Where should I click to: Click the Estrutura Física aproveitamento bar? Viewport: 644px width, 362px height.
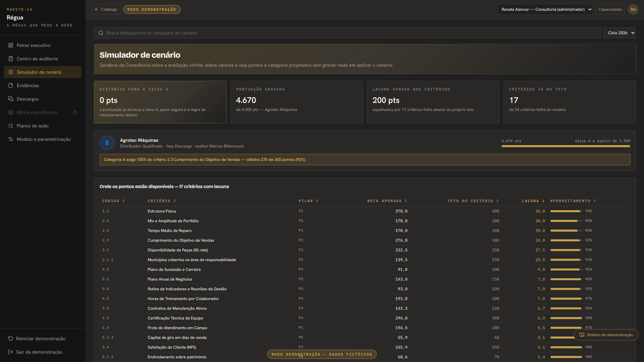[566, 211]
